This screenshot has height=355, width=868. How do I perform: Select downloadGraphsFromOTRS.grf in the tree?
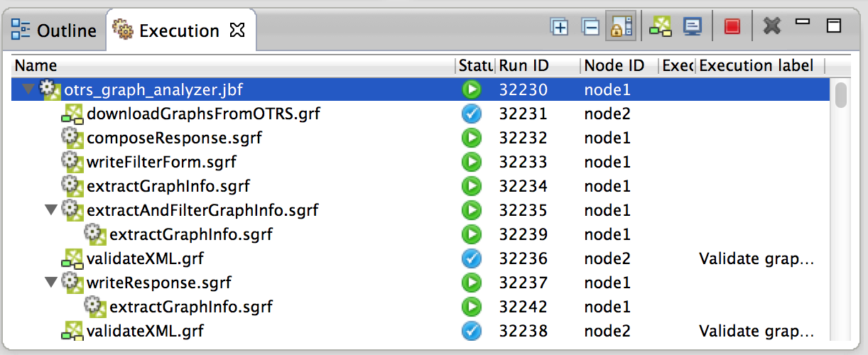click(204, 114)
